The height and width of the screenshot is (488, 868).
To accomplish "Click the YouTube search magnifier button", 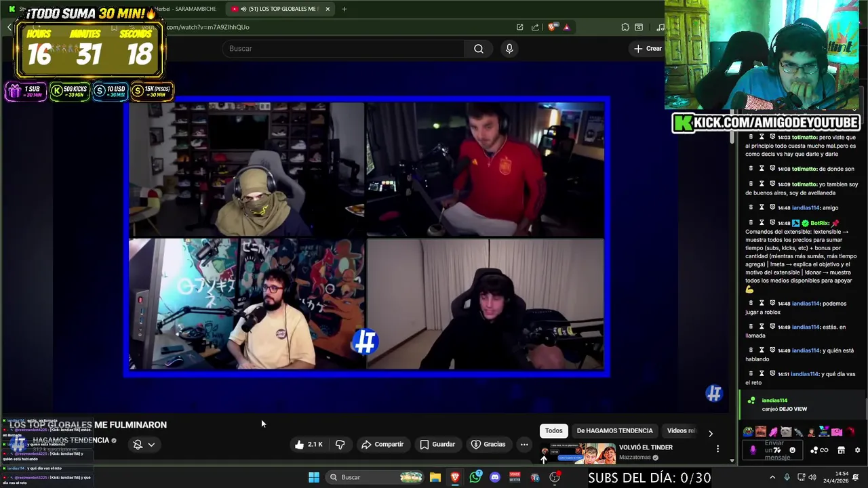I will click(479, 48).
